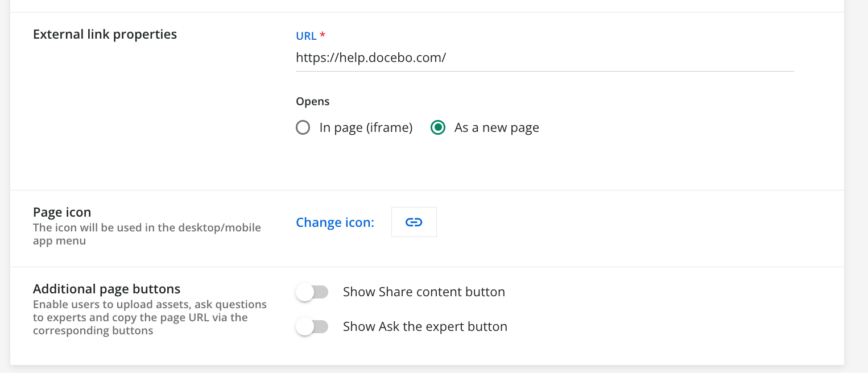Click the Page icon description text
This screenshot has width=868, height=373.
coord(147,234)
